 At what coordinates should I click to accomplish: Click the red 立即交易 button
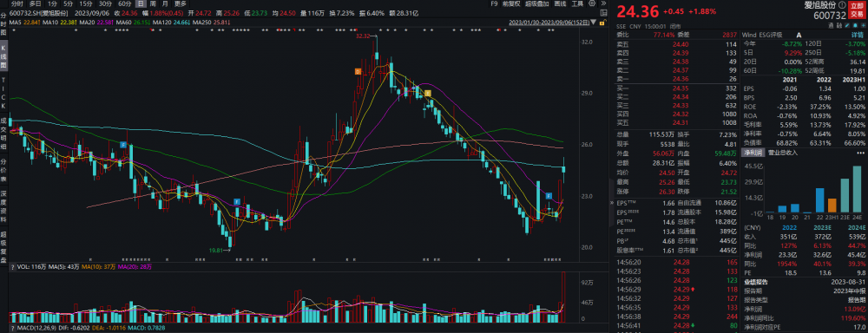pyautogui.click(x=857, y=10)
